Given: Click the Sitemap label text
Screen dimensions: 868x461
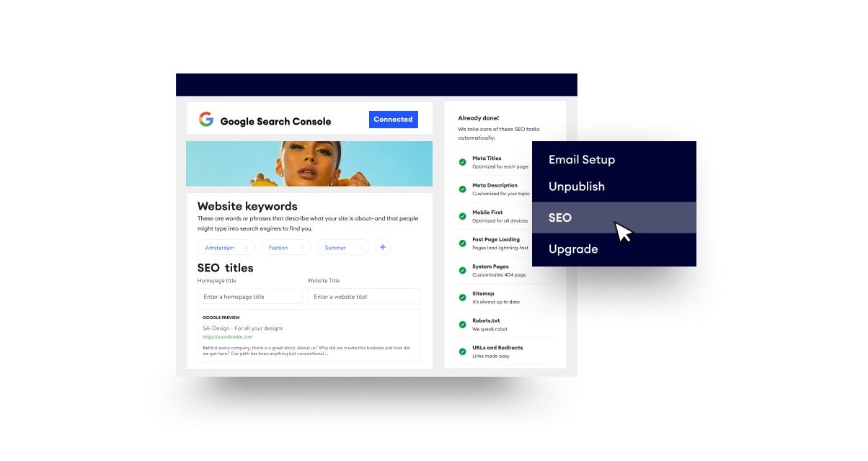Looking at the screenshot, I should [483, 294].
